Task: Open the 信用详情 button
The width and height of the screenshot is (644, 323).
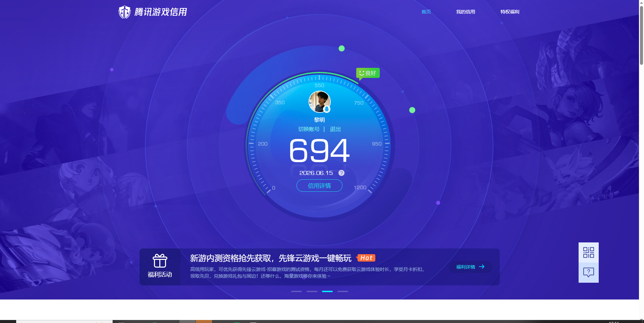Action: pos(319,186)
